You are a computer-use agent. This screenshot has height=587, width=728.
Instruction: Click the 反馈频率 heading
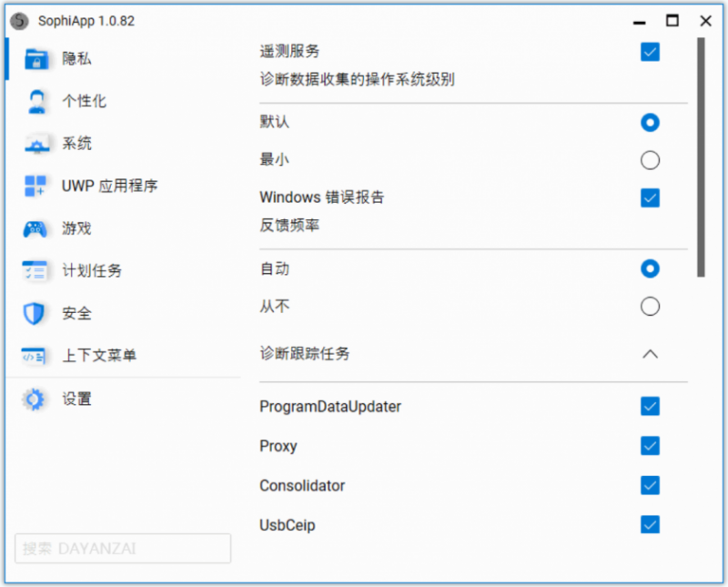point(289,225)
